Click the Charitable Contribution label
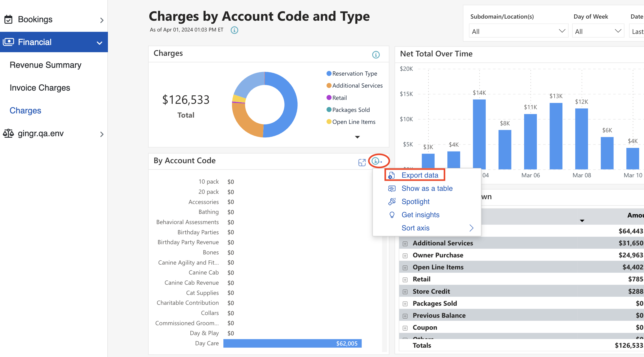This screenshot has height=357, width=644. (x=188, y=303)
